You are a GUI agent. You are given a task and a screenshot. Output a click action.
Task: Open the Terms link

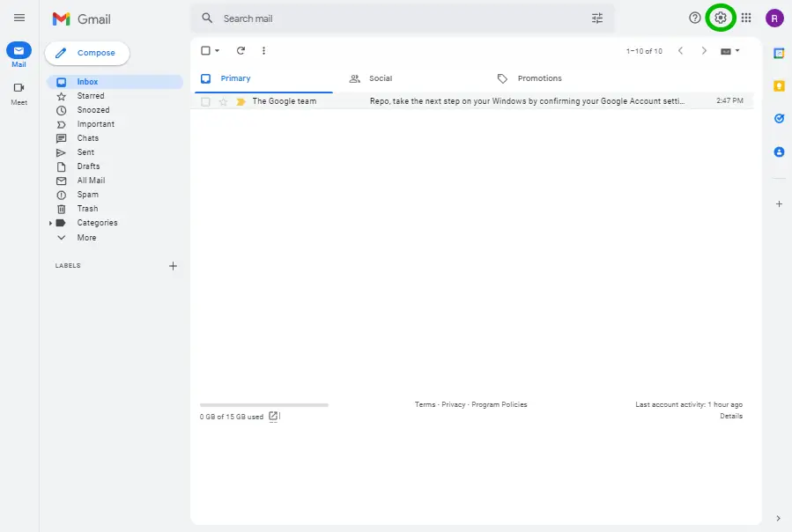click(x=425, y=404)
